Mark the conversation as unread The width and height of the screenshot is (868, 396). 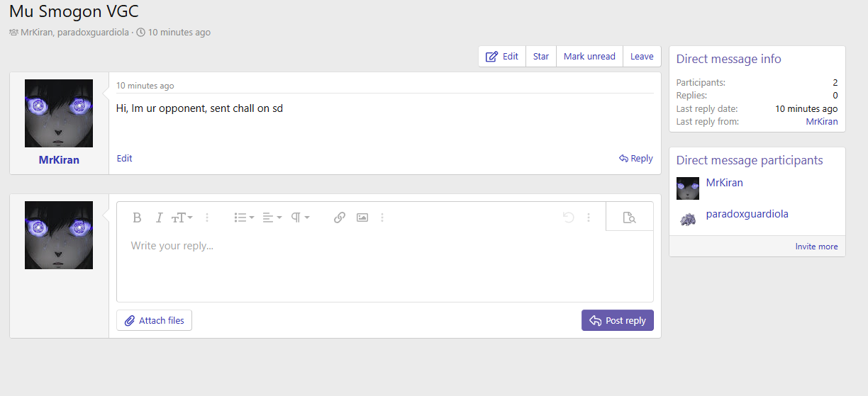pyautogui.click(x=589, y=57)
